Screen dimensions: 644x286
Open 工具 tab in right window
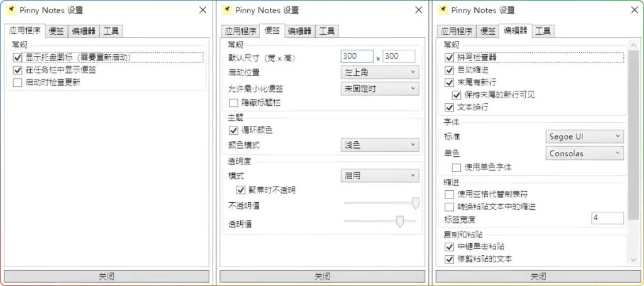pos(543,31)
